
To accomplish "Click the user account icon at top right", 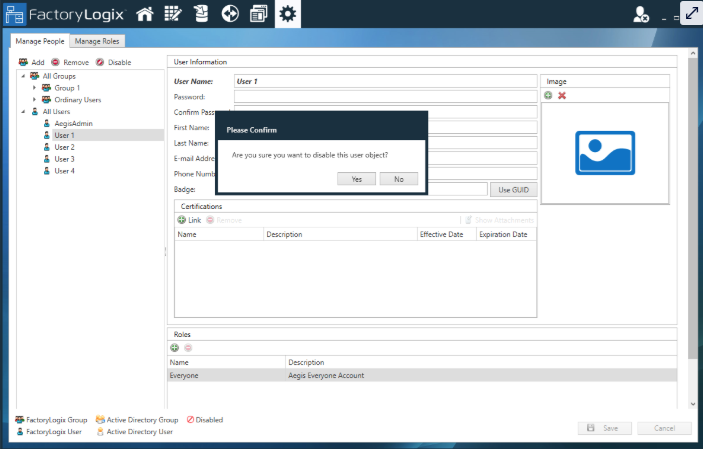I will (x=641, y=14).
